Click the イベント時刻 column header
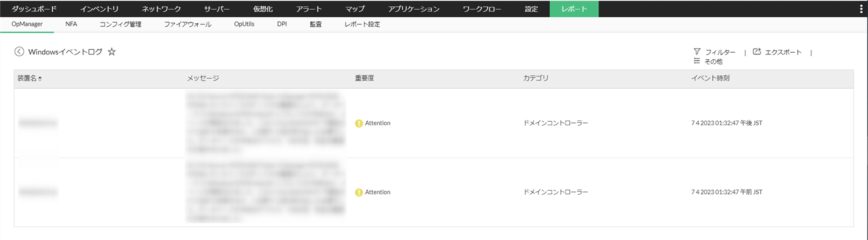868x240 pixels. pos(710,78)
